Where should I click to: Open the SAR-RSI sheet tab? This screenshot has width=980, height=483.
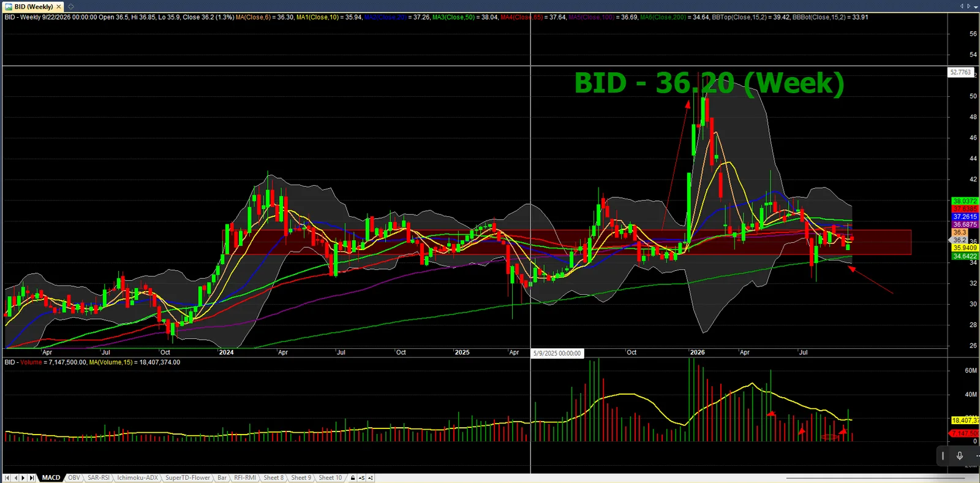pos(98,478)
